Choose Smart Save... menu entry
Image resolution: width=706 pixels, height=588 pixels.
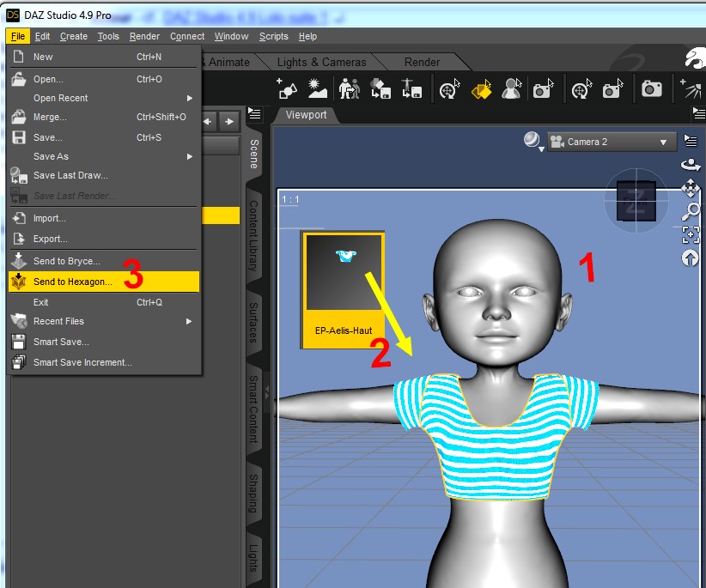(x=104, y=342)
